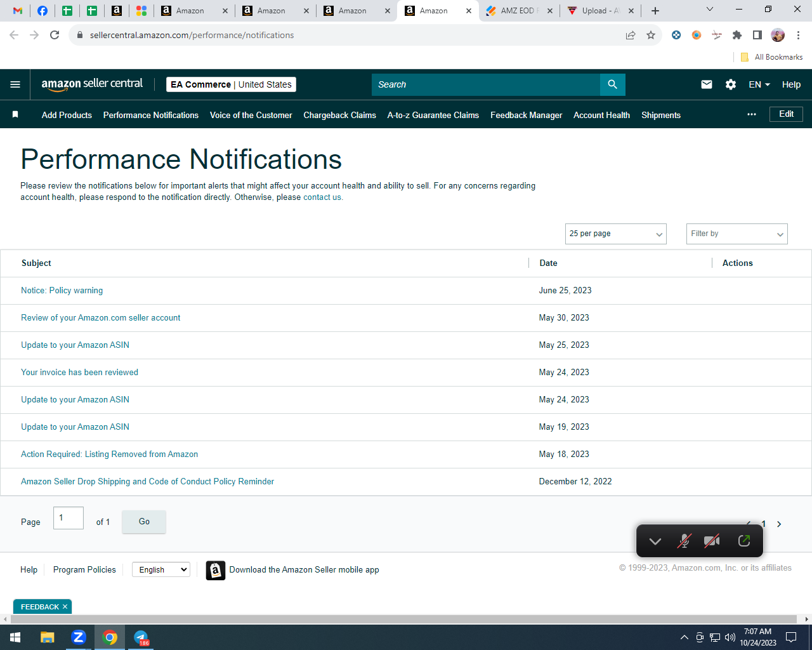Open the Windows Start menu
The height and width of the screenshot is (650, 812).
(x=15, y=637)
